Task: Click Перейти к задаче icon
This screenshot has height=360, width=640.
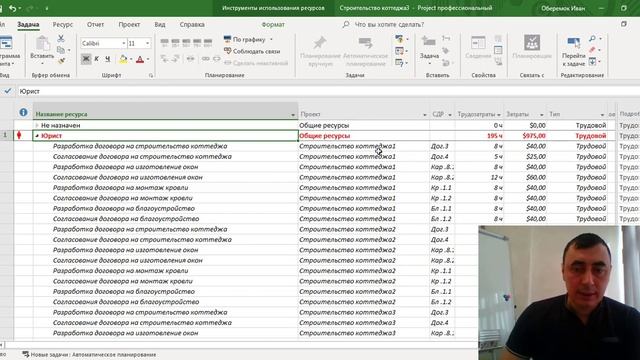Action: pos(573,51)
